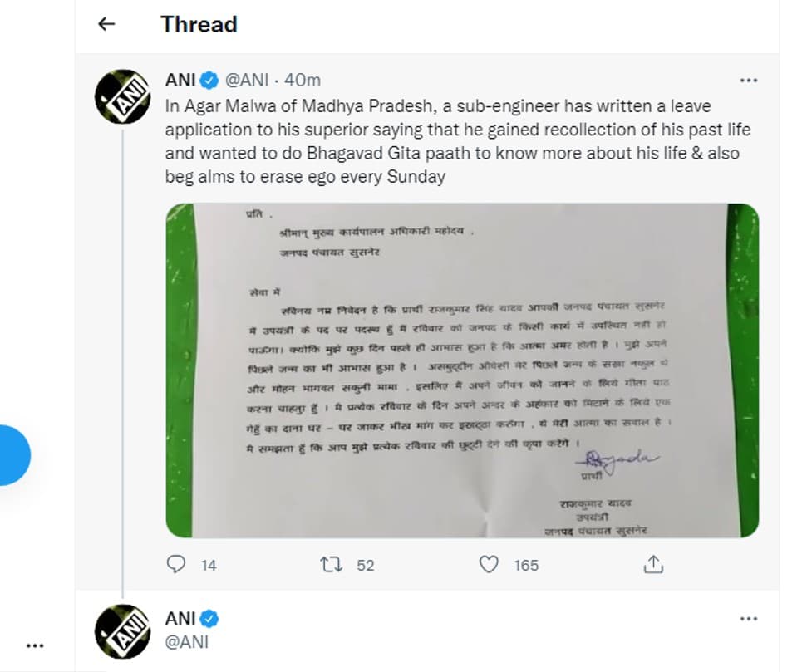Click the ANI display name in the top tweet
This screenshot has height=672, width=802.
coord(180,81)
